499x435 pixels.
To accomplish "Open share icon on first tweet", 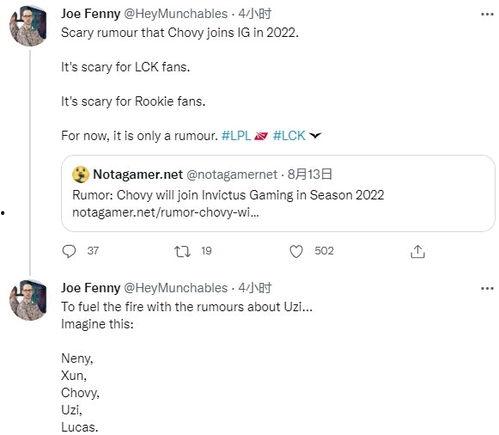I will click(x=418, y=251).
